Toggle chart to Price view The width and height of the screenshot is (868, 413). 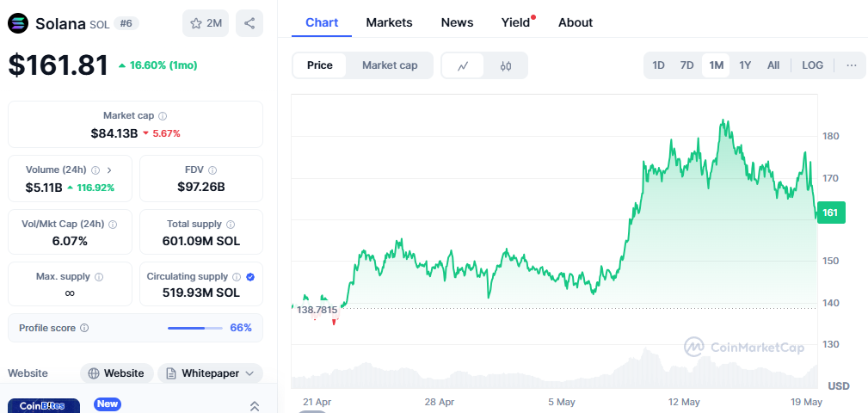click(320, 65)
